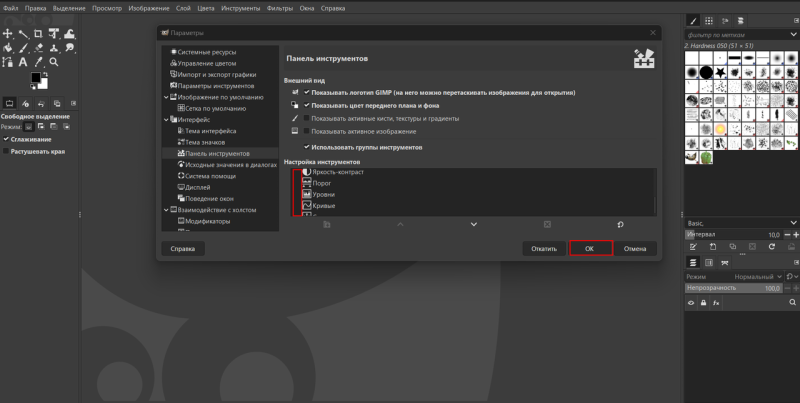Toggle Использовать группы инструментов checkbox
The image size is (800, 403).
click(307, 147)
